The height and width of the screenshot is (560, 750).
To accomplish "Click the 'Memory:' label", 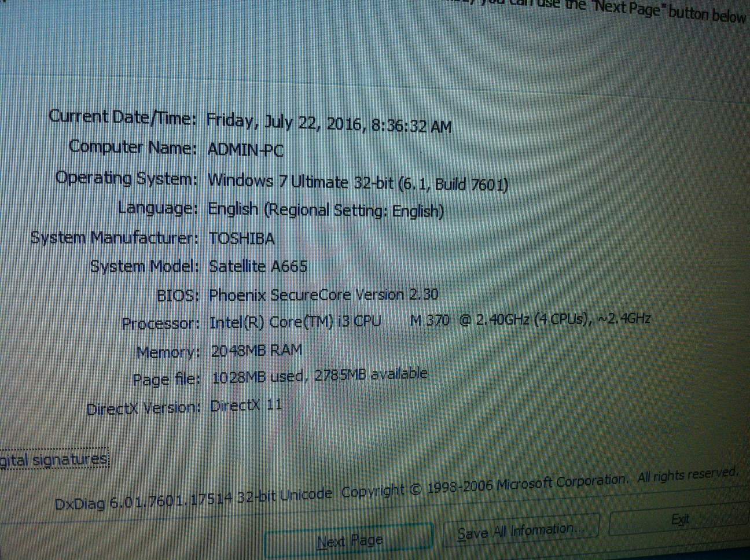I will [168, 352].
